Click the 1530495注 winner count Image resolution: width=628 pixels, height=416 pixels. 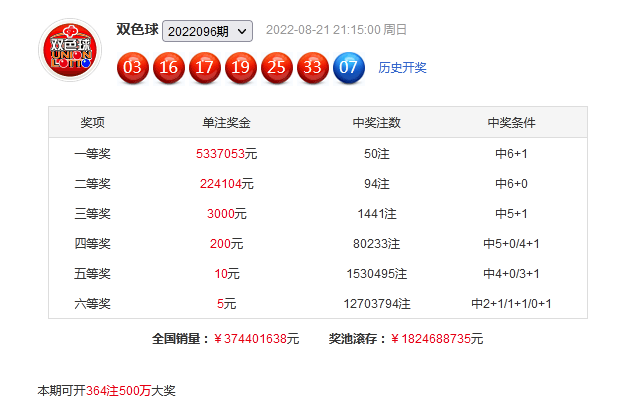point(376,274)
